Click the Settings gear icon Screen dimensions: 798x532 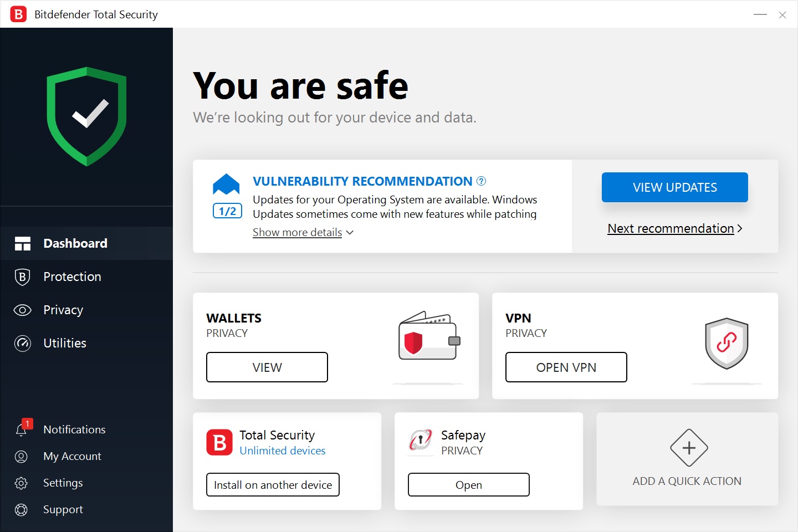[x=21, y=483]
